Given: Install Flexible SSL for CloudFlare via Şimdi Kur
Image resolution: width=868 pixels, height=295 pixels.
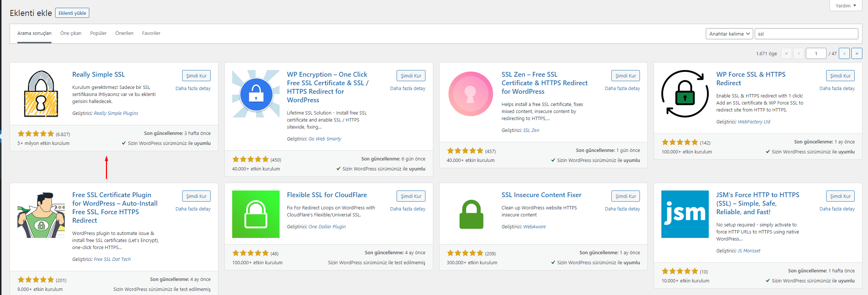Looking at the screenshot, I should point(411,196).
